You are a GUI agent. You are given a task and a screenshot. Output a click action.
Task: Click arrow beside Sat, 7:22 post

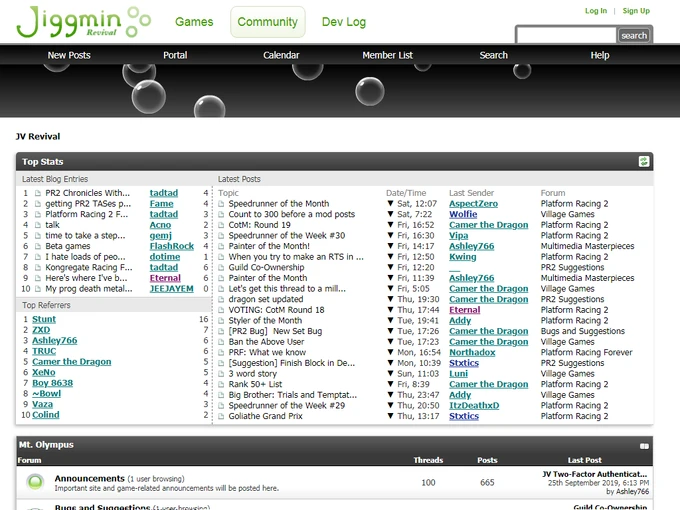(x=390, y=214)
